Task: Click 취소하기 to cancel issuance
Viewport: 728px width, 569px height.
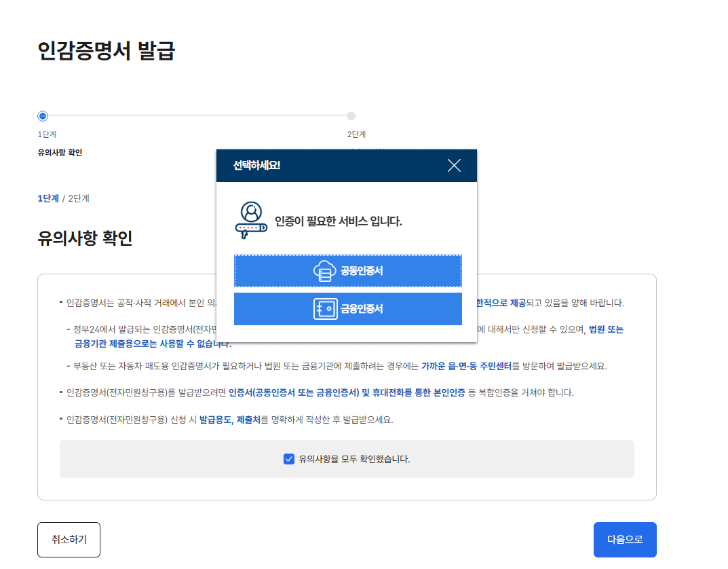Action: click(x=69, y=539)
